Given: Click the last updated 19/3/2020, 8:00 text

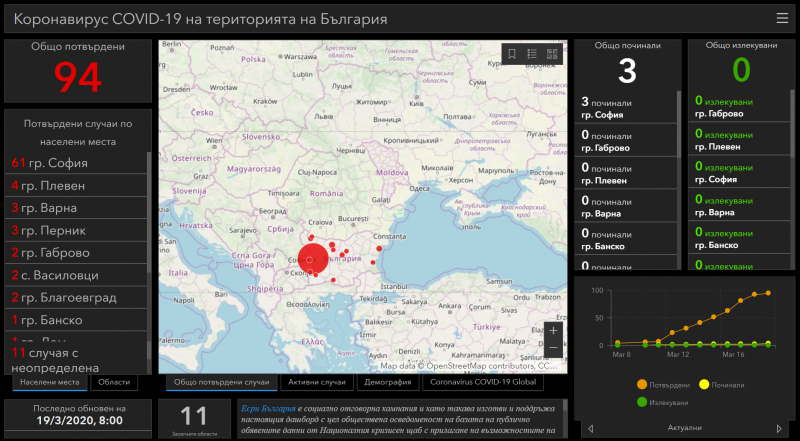Looking at the screenshot, I should pyautogui.click(x=79, y=421).
